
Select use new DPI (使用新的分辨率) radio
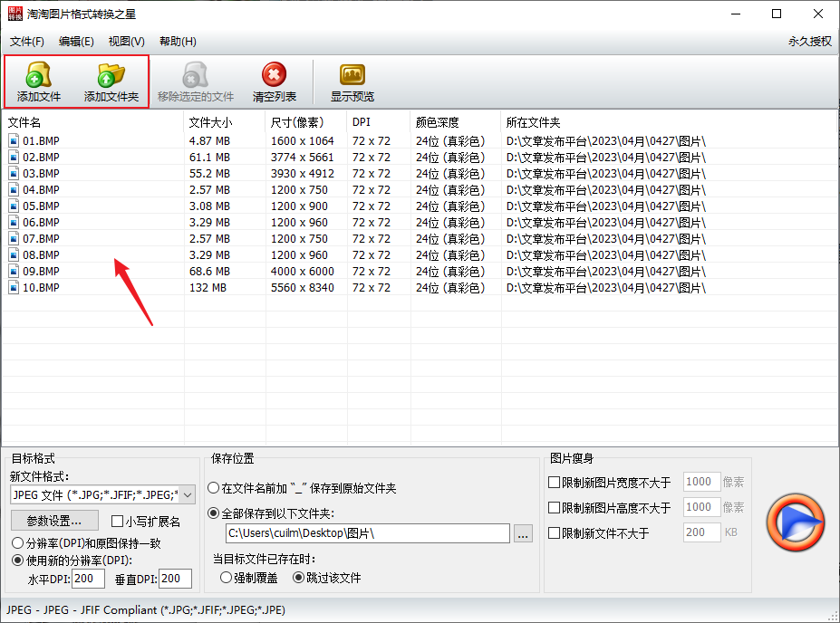point(18,561)
